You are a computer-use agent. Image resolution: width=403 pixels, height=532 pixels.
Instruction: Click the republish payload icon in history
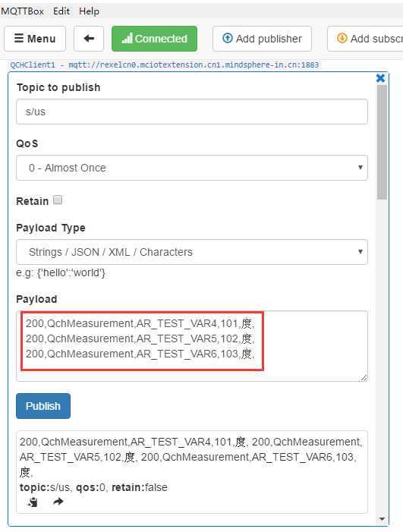33,502
